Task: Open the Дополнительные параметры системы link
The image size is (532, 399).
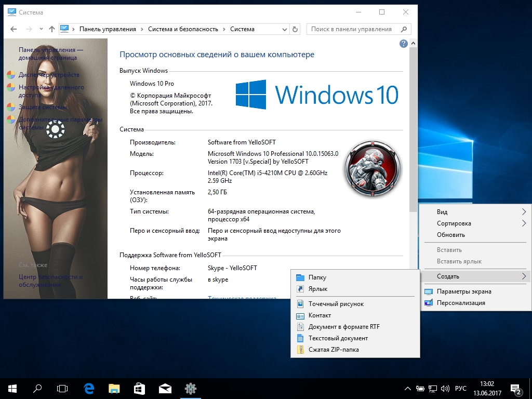Action: click(60, 123)
